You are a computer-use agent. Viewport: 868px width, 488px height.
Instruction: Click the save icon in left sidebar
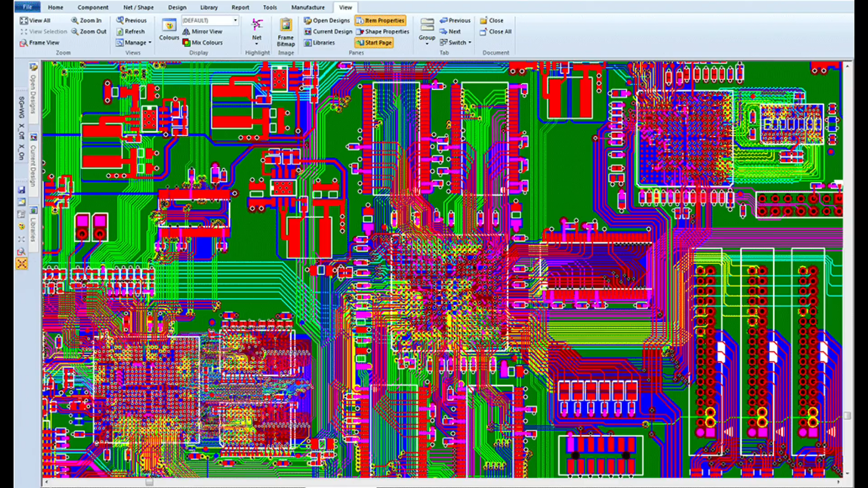tap(21, 190)
